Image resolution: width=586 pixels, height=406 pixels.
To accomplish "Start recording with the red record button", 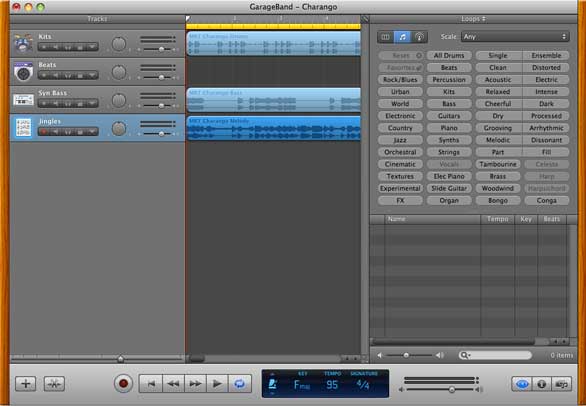I will (x=123, y=384).
